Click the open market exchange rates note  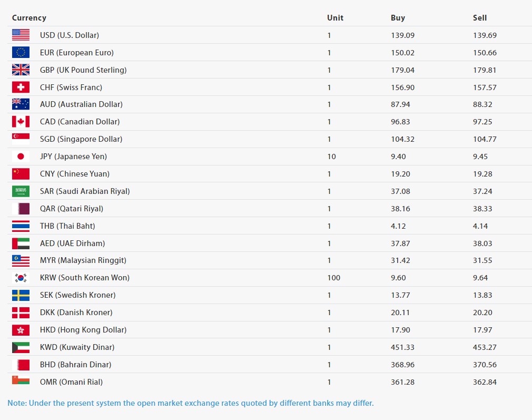[x=190, y=403]
